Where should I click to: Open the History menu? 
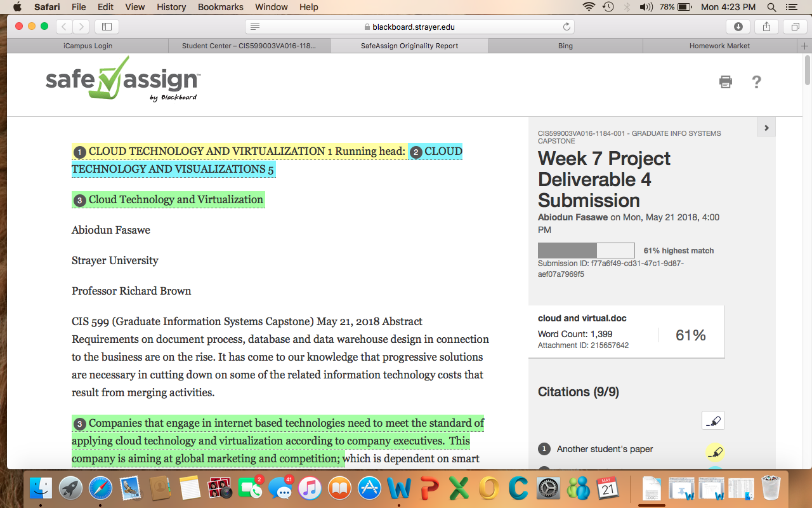pyautogui.click(x=171, y=7)
